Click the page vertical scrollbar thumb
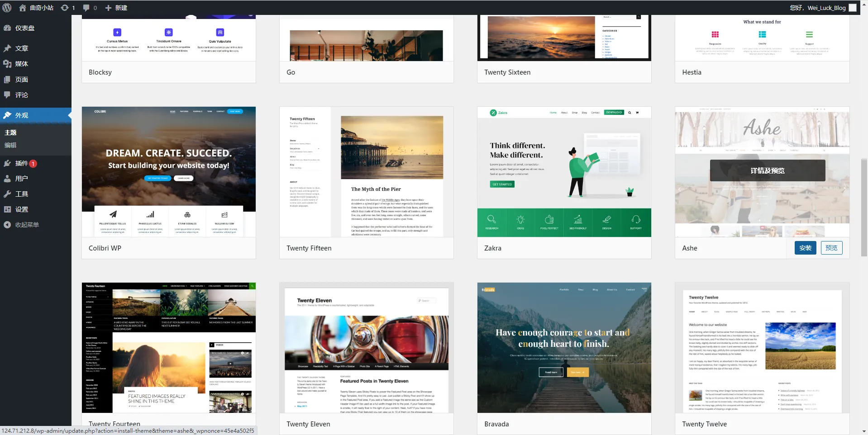This screenshot has height=435, width=868. [864, 208]
